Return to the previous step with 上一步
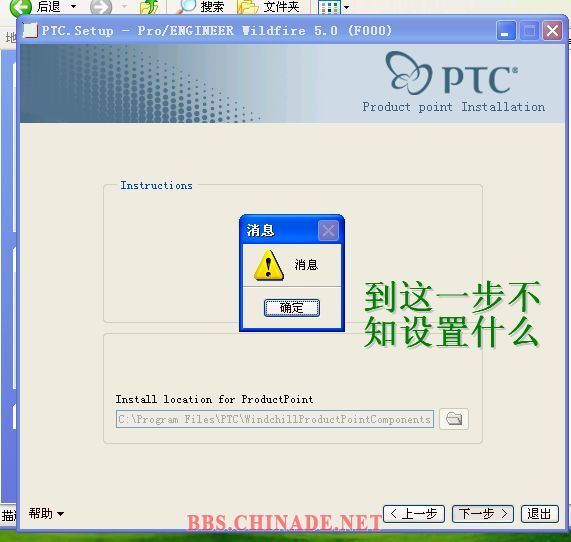The width and height of the screenshot is (571, 542). pyautogui.click(x=414, y=514)
